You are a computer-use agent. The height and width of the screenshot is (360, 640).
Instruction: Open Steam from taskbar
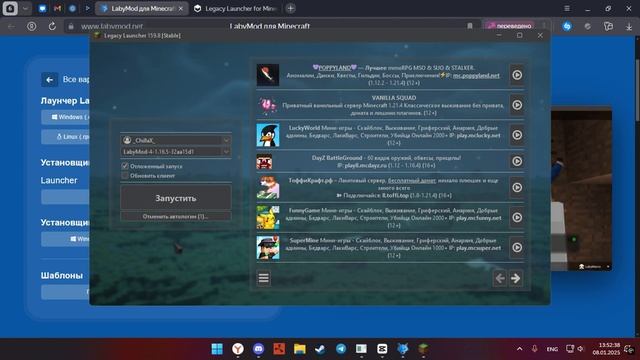[320, 349]
